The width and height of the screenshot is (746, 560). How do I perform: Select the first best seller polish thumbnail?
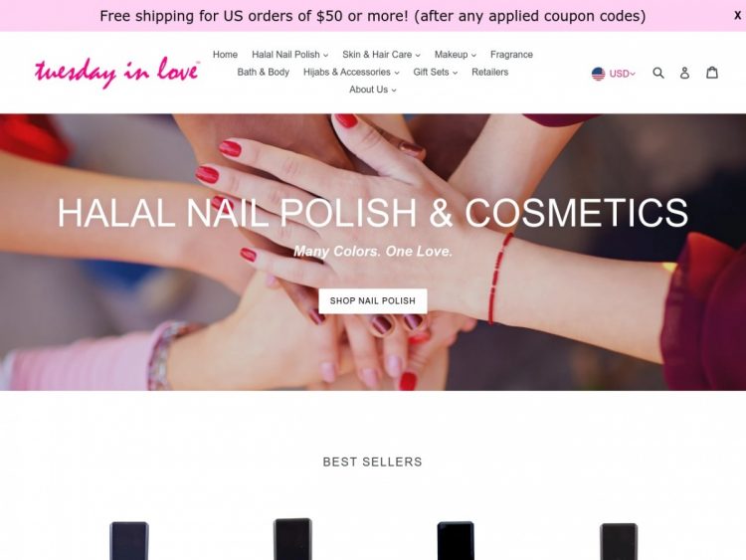pyautogui.click(x=129, y=540)
